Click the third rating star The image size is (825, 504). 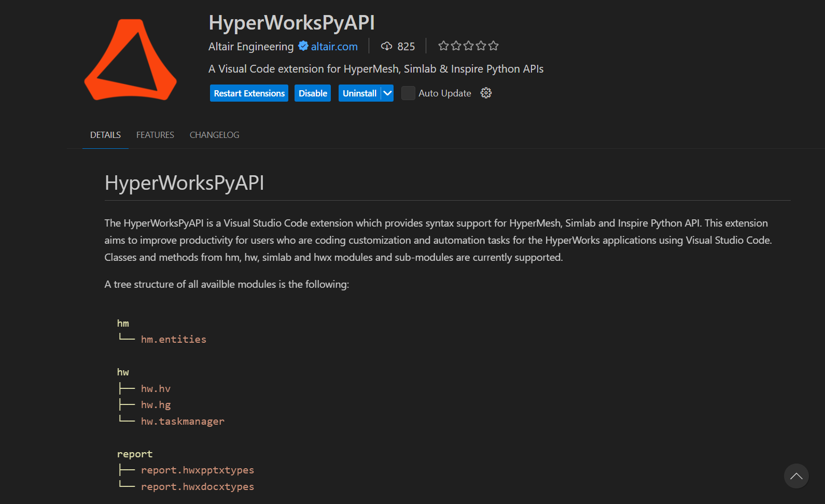pyautogui.click(x=468, y=46)
